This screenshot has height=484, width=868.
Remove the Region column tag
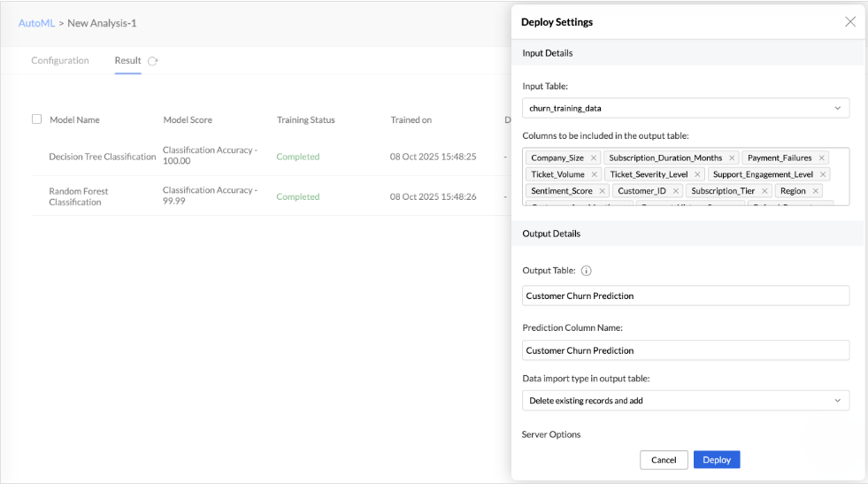(x=815, y=191)
